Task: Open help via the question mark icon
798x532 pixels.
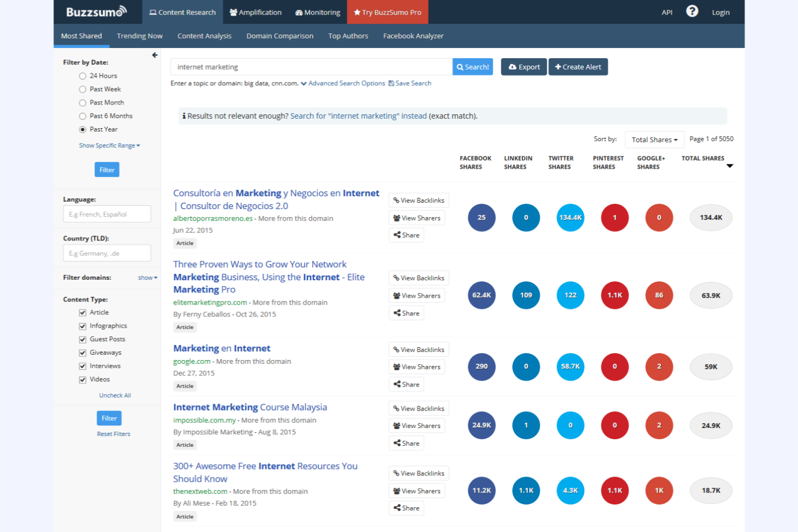Action: pyautogui.click(x=692, y=11)
